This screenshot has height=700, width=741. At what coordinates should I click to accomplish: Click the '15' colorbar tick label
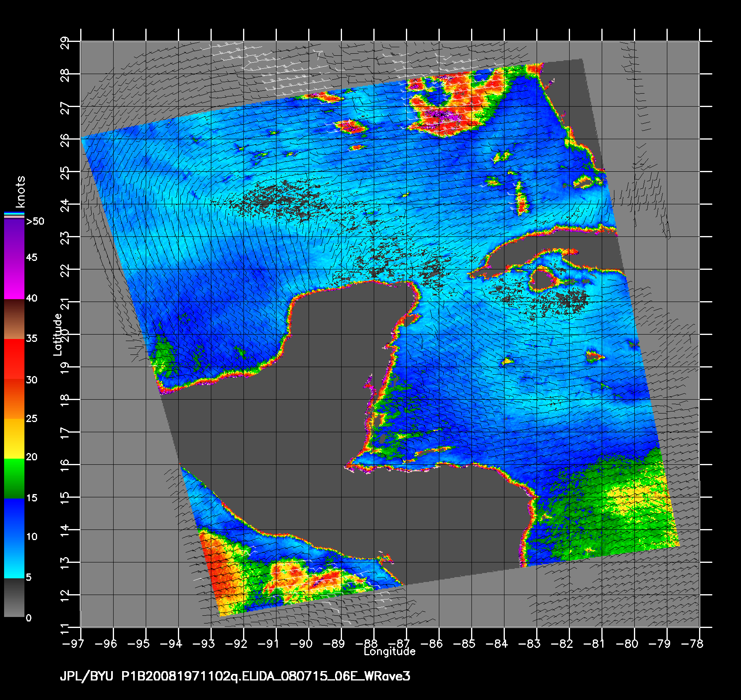32,498
